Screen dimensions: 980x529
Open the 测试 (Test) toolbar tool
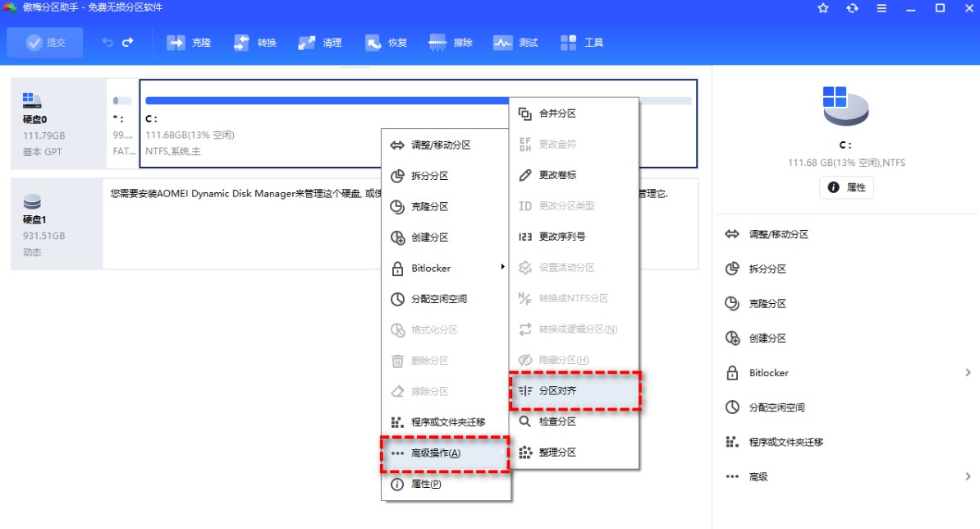pyautogui.click(x=515, y=42)
